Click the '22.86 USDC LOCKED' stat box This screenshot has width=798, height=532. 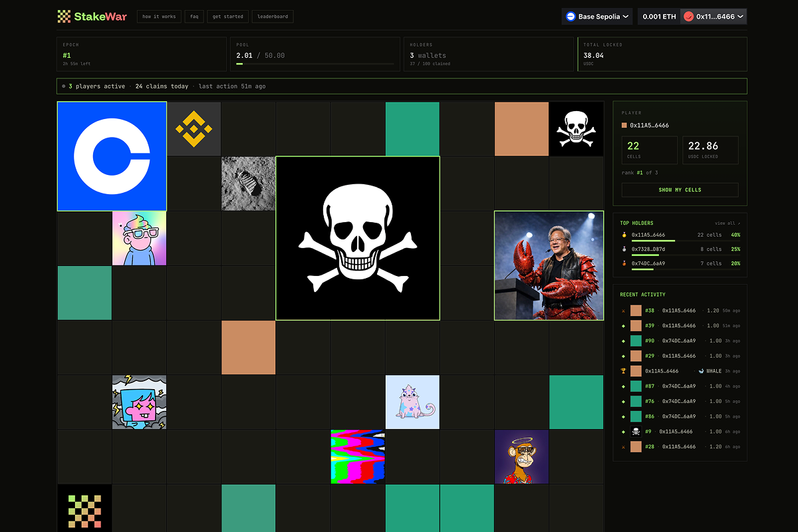point(710,150)
